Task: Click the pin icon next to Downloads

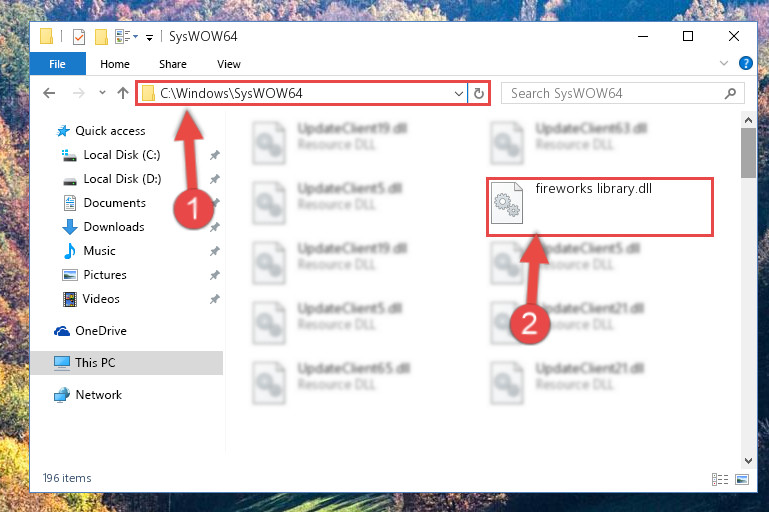Action: point(214,228)
